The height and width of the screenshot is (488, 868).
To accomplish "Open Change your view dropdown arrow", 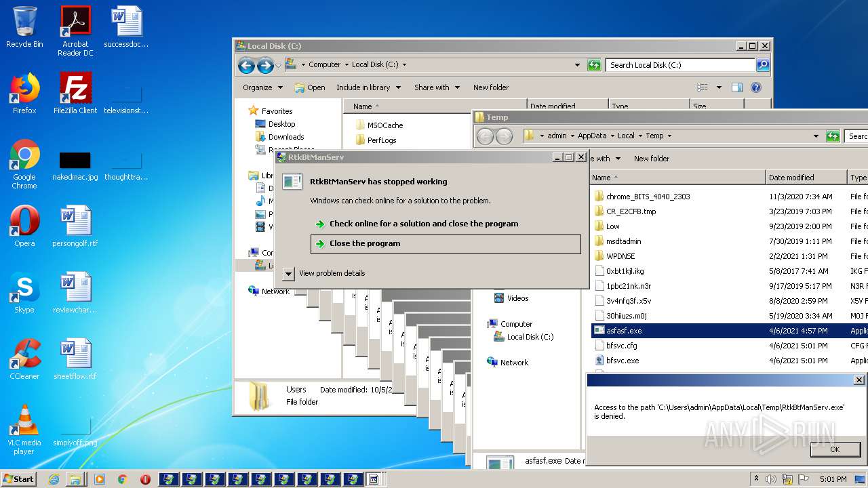I will (x=719, y=87).
